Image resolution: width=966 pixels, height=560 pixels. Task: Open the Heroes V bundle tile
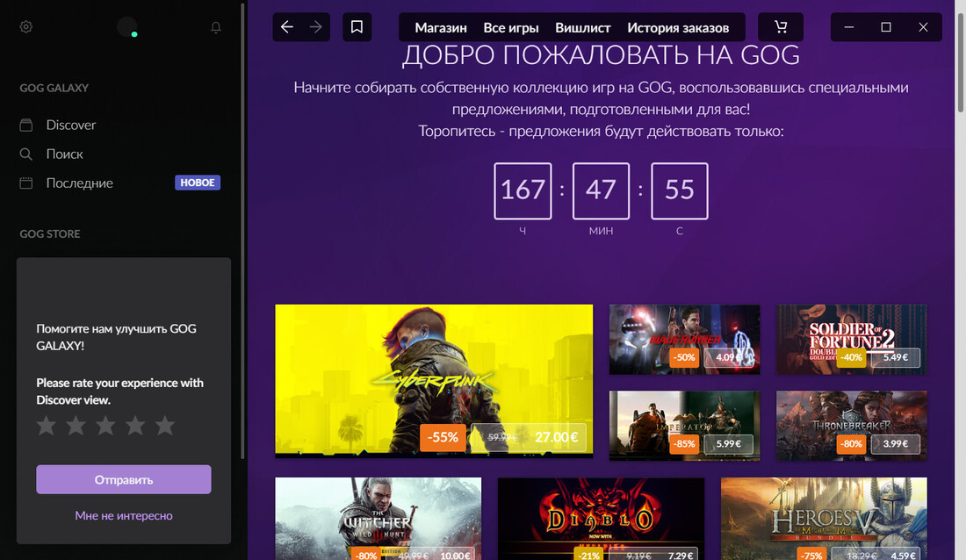pyautogui.click(x=824, y=519)
